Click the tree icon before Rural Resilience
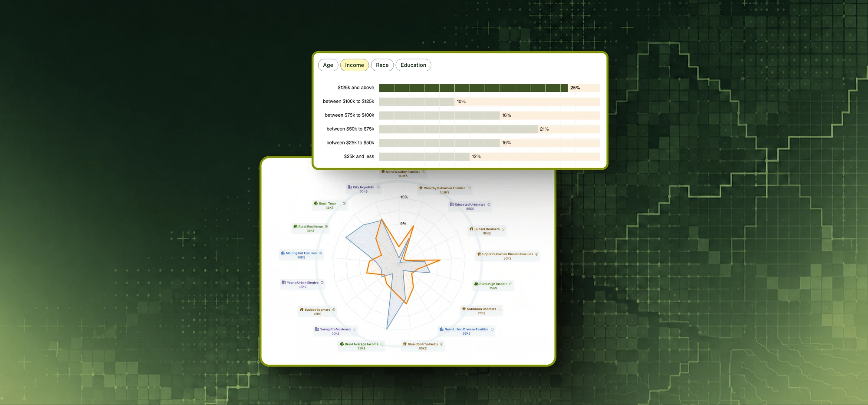This screenshot has width=868, height=405. pyautogui.click(x=295, y=226)
